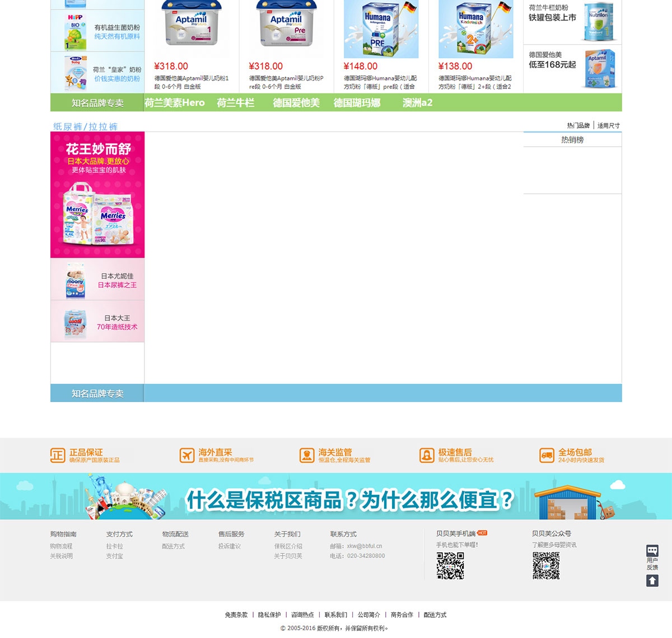Viewport: 672px width, 638px height.
Task: Click the 铁罐包装上市 promo text
Action: pyautogui.click(x=552, y=17)
